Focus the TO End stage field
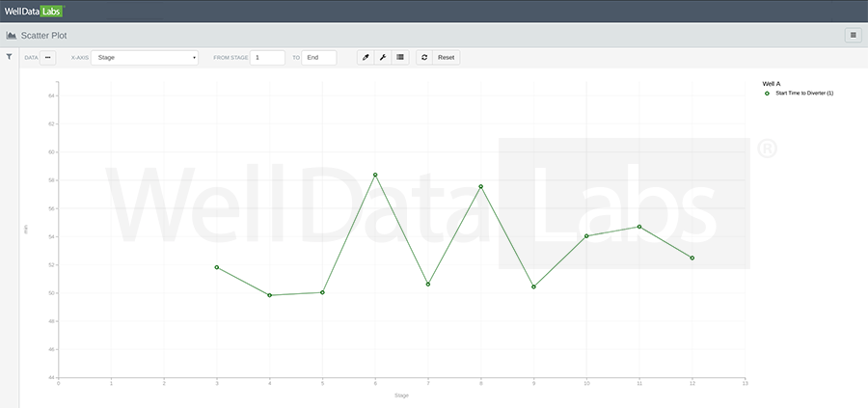 (319, 58)
